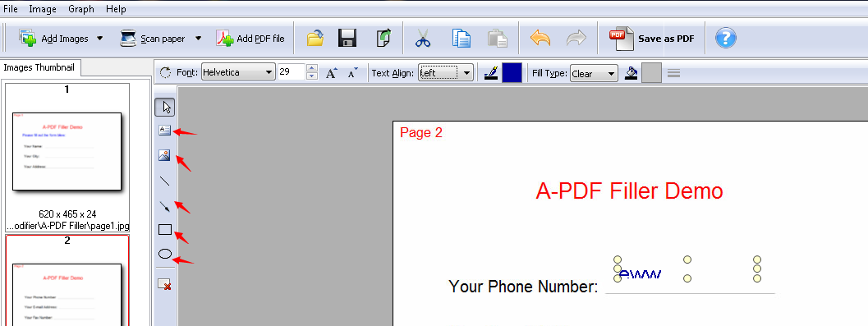This screenshot has height=326, width=868.
Task: Click the dark blue color swatch
Action: [x=512, y=72]
